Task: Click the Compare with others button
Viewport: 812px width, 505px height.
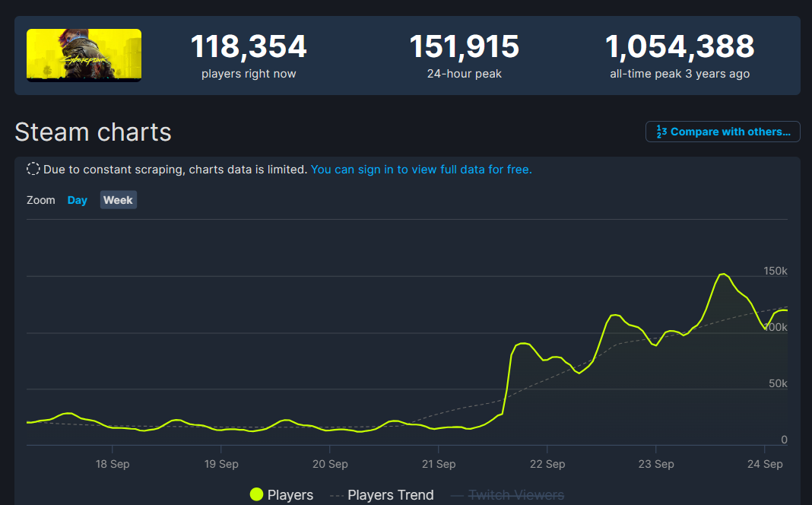Action: 722,132
